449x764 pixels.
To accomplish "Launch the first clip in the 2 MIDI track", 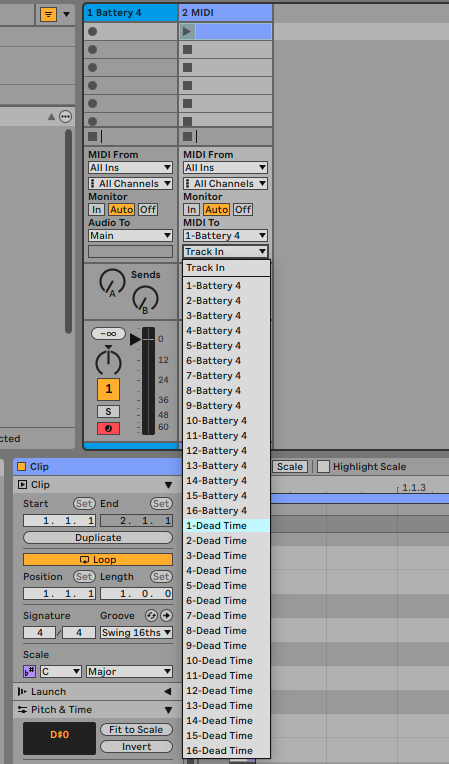I will (x=187, y=32).
